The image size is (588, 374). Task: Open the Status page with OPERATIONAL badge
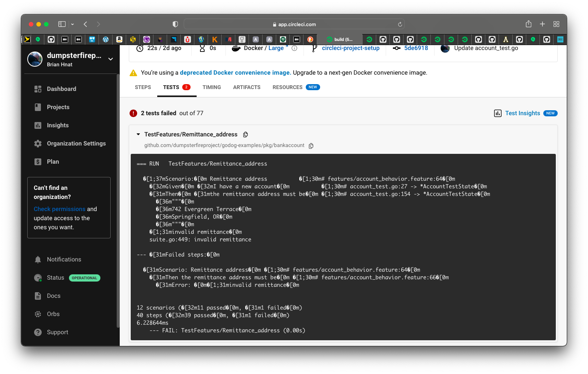pos(67,278)
